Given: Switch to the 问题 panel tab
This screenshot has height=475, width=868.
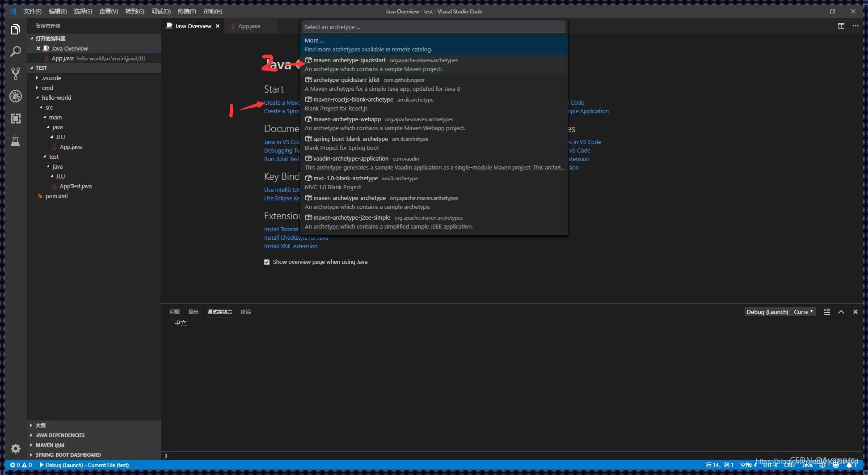Looking at the screenshot, I should click(175, 312).
